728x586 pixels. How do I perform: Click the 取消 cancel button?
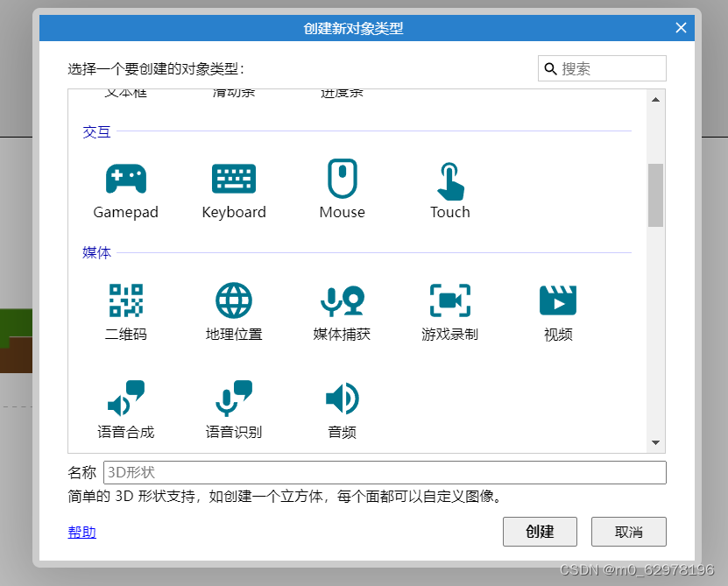(628, 532)
